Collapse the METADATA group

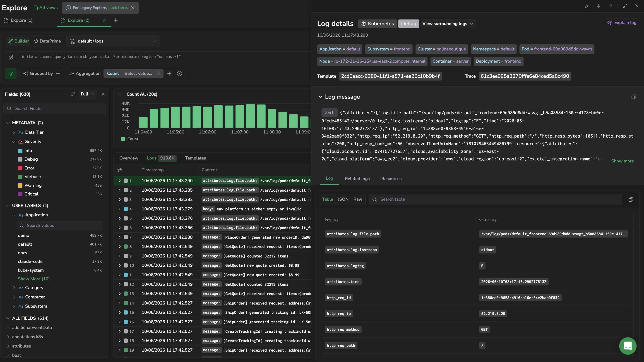click(x=8, y=123)
